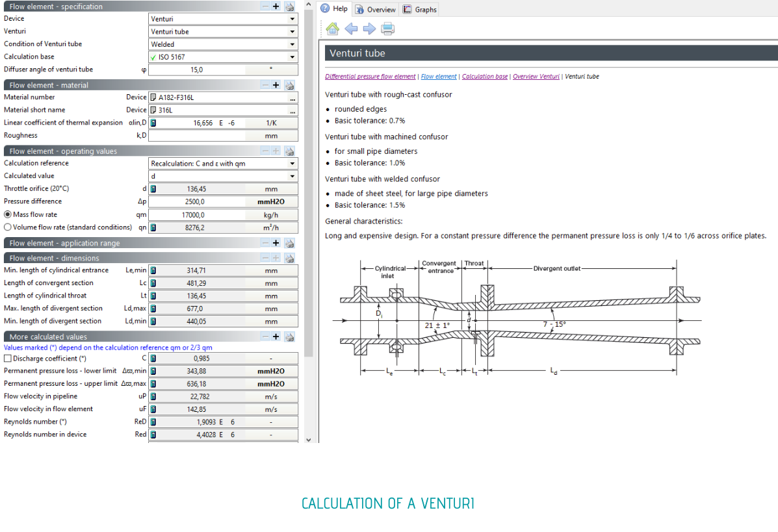The width and height of the screenshot is (778, 532).
Task: Switch to the Graphs tab
Action: (x=420, y=10)
